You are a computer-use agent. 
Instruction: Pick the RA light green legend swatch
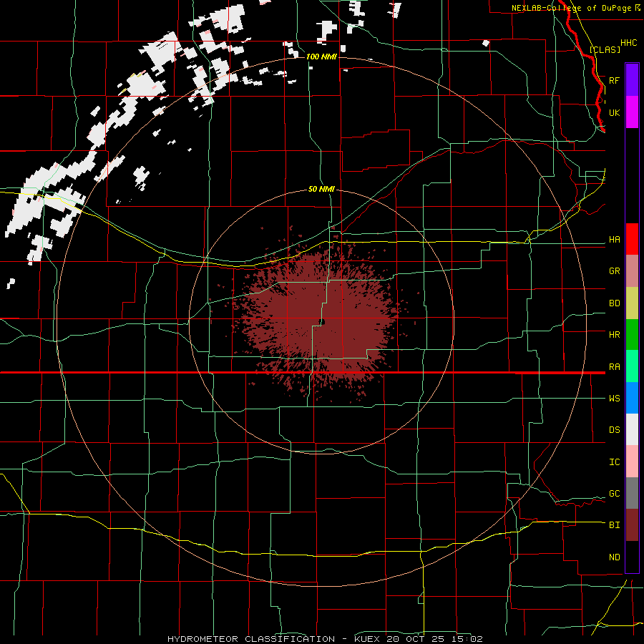tap(632, 366)
